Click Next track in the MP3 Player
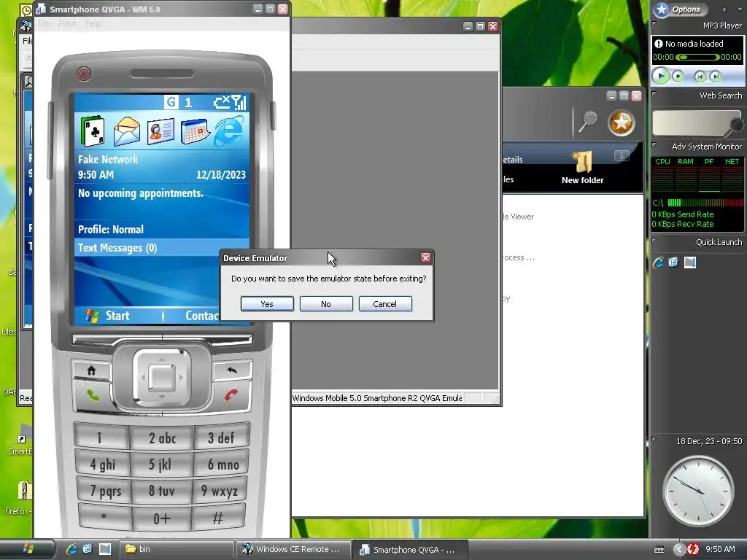Screen dimensions: 747x560 point(715,76)
